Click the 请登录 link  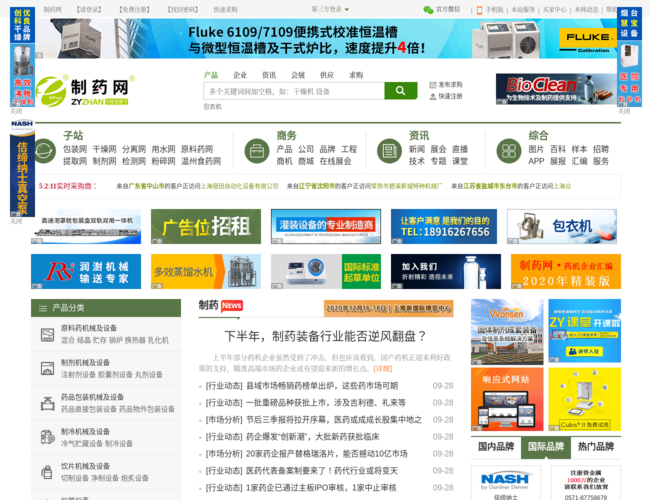tap(89, 10)
